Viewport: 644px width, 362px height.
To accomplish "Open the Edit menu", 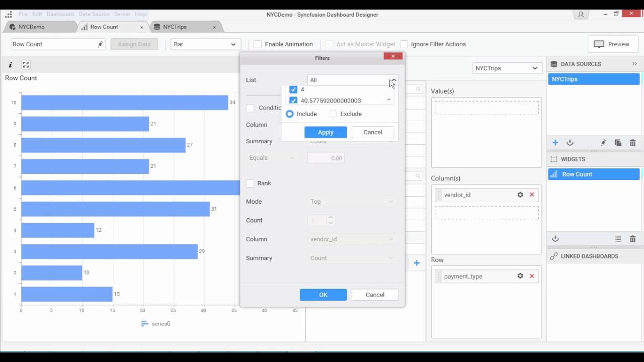I will click(x=37, y=15).
